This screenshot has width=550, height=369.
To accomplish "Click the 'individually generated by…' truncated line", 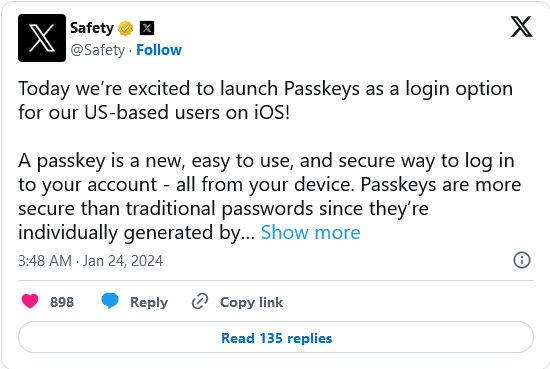I will coord(136,233).
